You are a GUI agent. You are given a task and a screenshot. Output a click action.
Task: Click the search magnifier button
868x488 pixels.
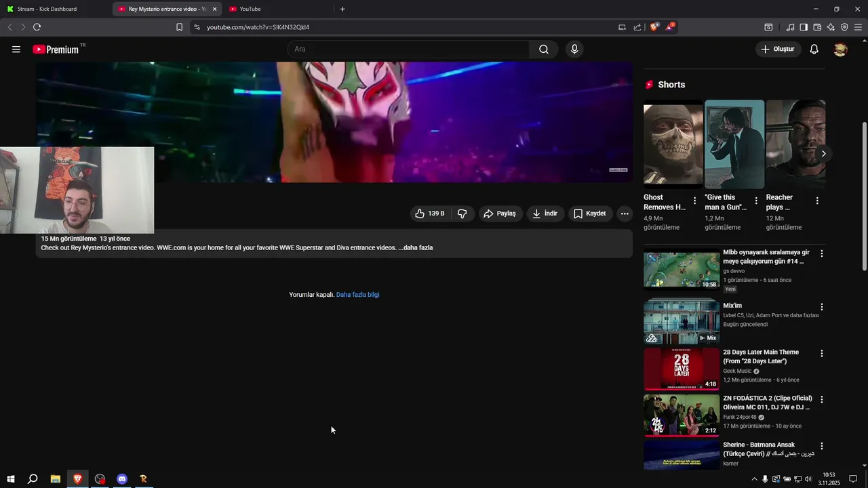[544, 49]
